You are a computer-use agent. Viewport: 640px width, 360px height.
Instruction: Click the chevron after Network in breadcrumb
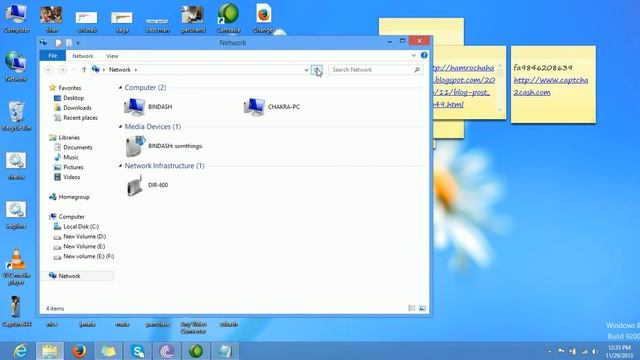pyautogui.click(x=136, y=70)
